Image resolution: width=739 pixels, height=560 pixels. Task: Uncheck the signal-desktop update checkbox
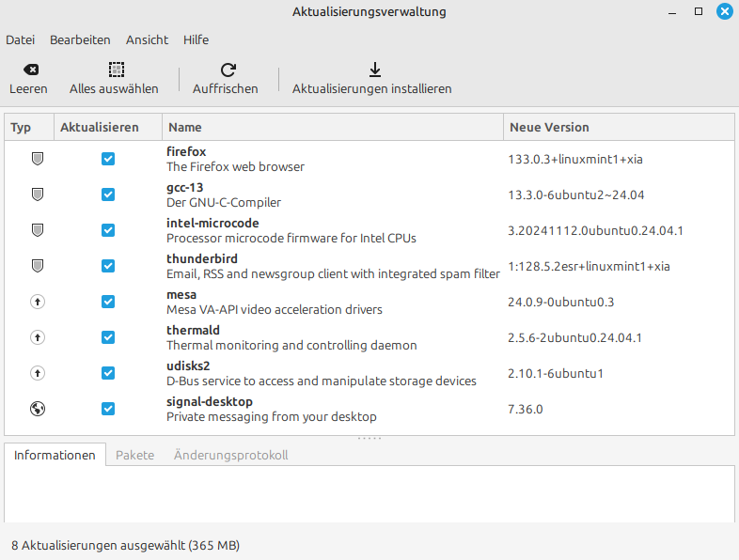[x=108, y=409]
